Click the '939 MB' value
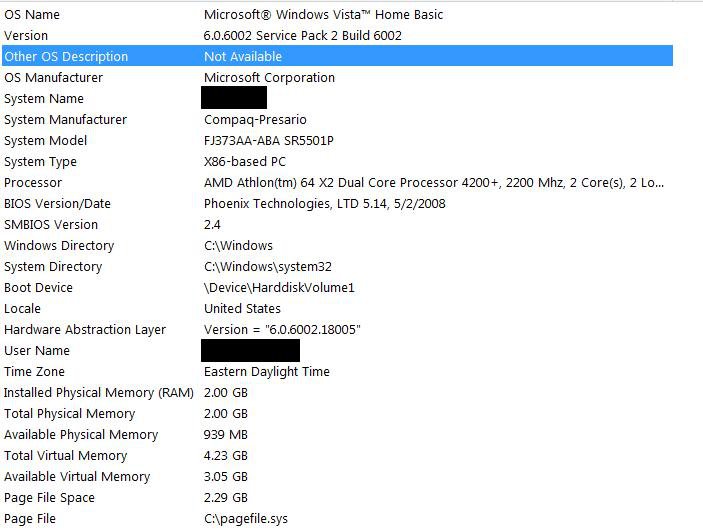The image size is (703, 531). tap(226, 435)
